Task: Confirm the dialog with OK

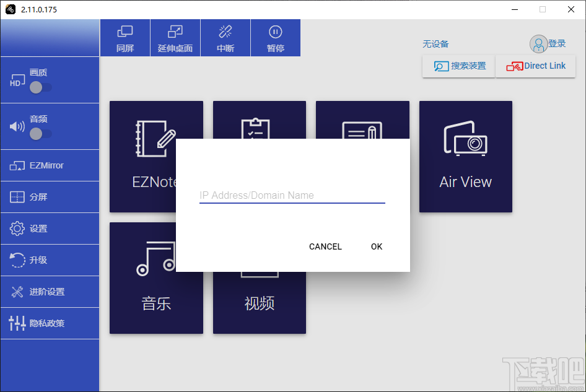Action: [376, 246]
